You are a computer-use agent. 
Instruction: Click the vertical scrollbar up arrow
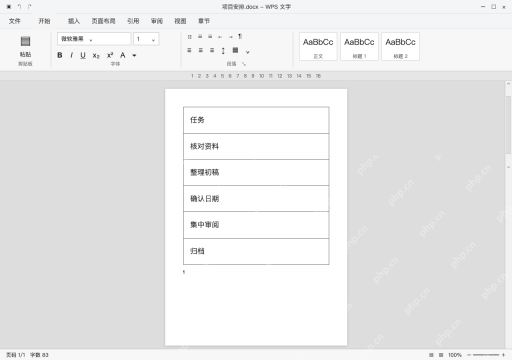tap(508, 84)
